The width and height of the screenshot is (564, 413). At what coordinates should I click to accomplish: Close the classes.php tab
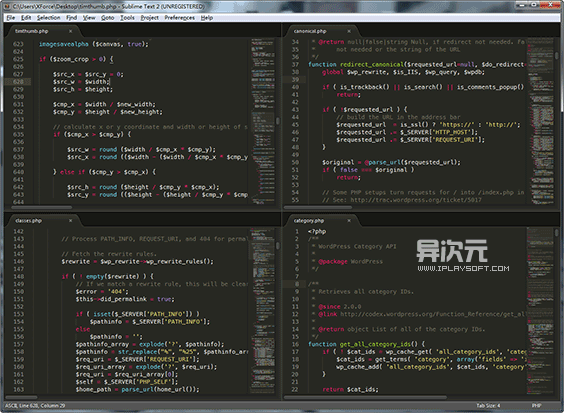(x=70, y=221)
